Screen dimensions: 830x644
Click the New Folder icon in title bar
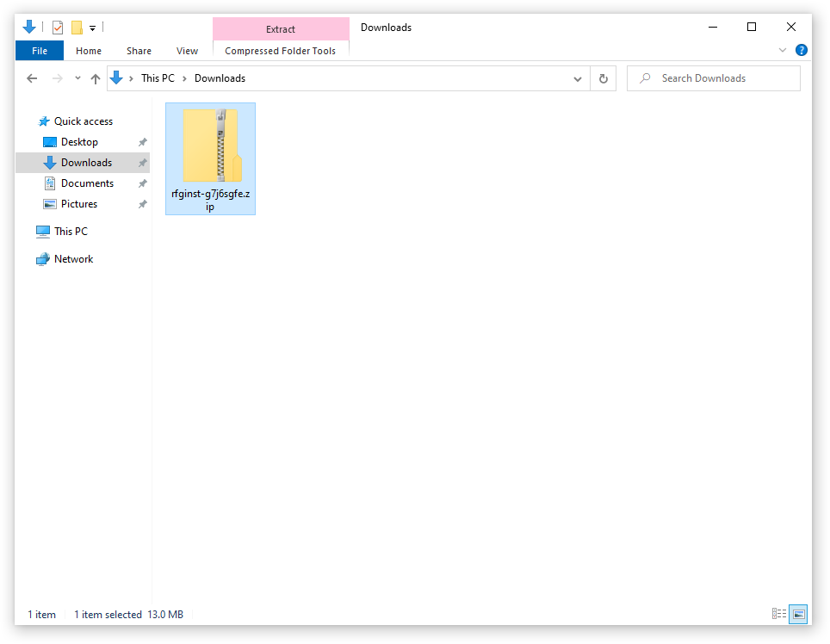point(77,27)
